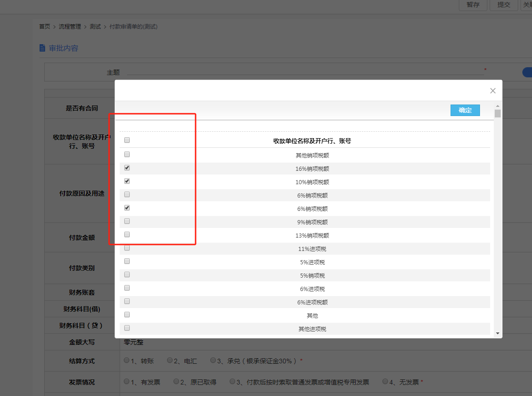Click the 16%销项税额 row text
This screenshot has height=396, width=532.
312,169
